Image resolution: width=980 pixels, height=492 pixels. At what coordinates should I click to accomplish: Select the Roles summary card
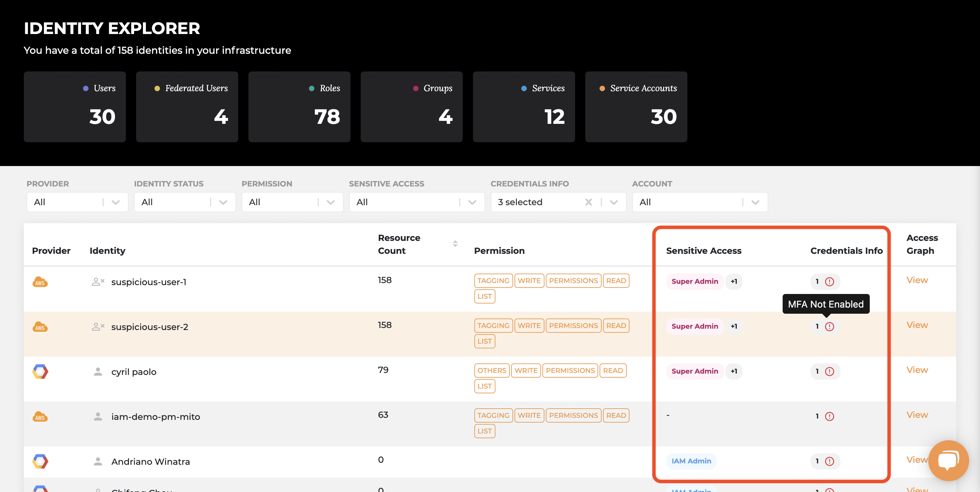coord(299,107)
